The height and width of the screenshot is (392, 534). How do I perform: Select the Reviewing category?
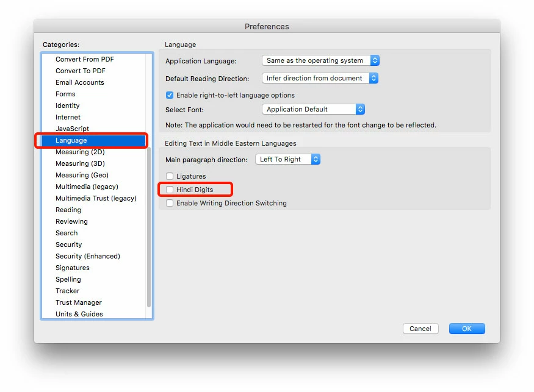pyautogui.click(x=93, y=221)
